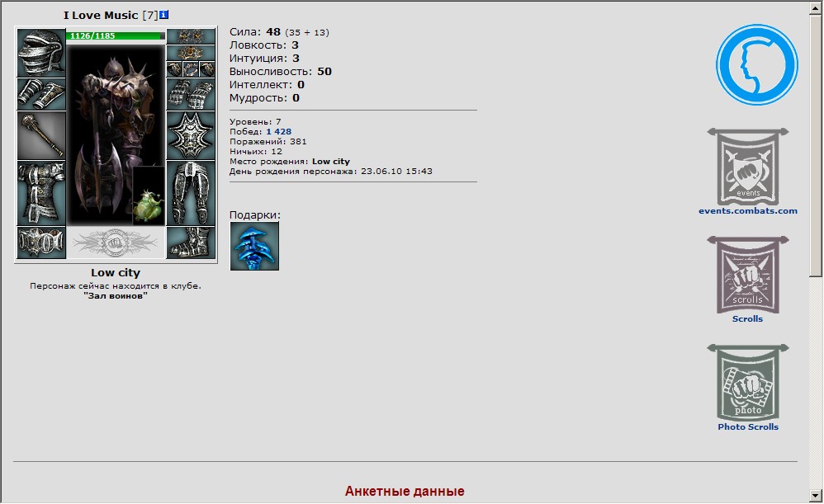The height and width of the screenshot is (504, 824).
Task: Click the gauntlets equipment slot icon
Action: point(191,94)
